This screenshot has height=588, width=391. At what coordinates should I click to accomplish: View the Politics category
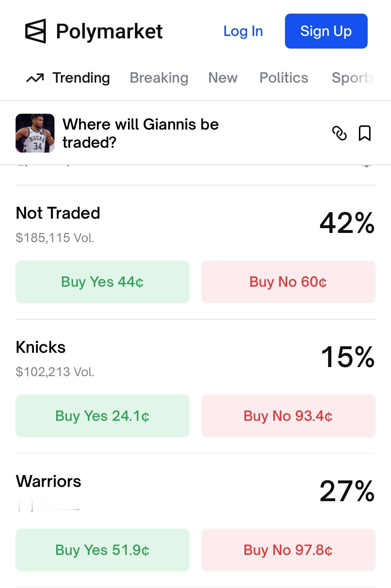pyautogui.click(x=283, y=77)
